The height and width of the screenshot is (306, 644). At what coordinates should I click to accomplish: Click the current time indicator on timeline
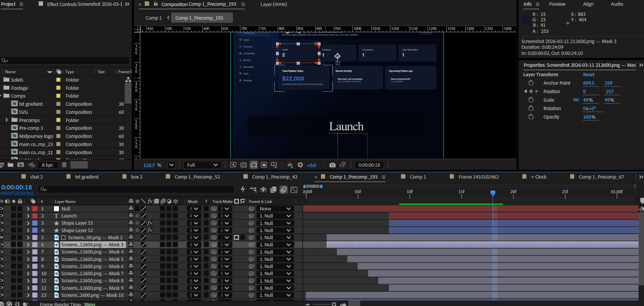coord(492,192)
